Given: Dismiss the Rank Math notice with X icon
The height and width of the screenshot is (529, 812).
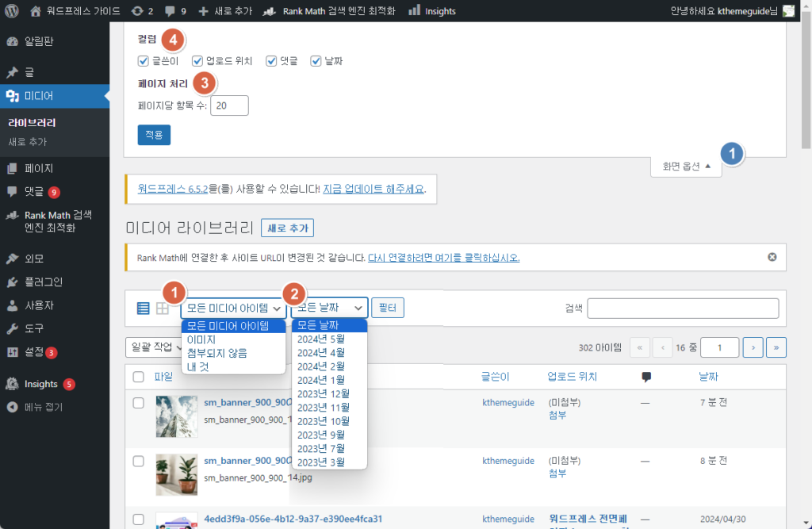Looking at the screenshot, I should (772, 257).
